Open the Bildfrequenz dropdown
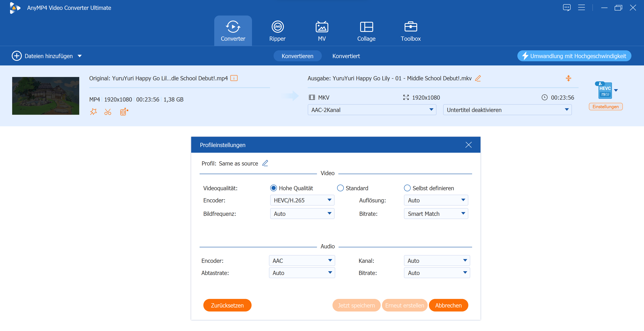 pos(302,214)
